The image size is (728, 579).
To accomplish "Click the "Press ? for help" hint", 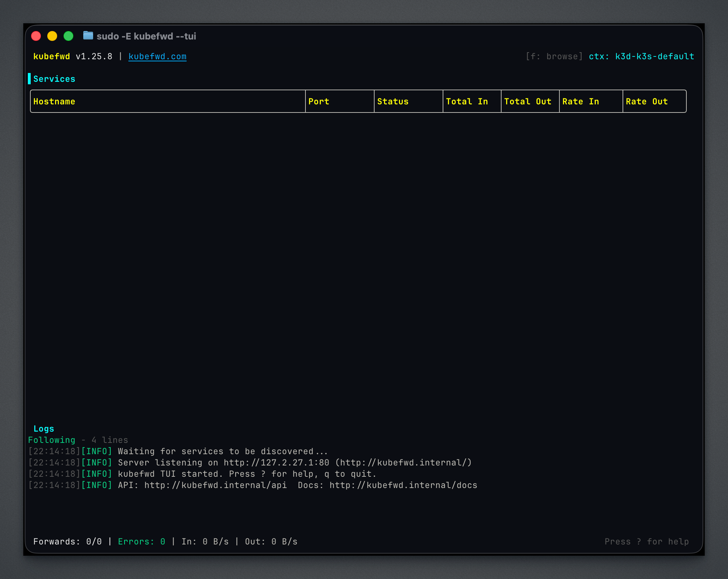I will (647, 541).
